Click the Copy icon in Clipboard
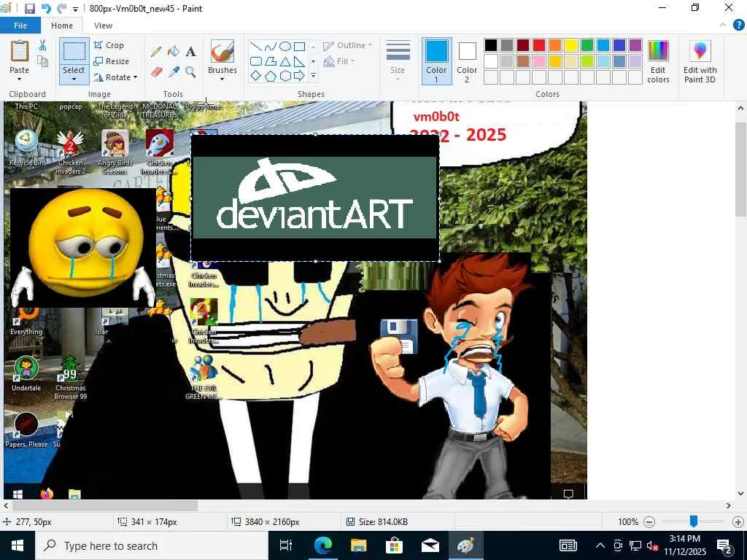 coord(42,61)
